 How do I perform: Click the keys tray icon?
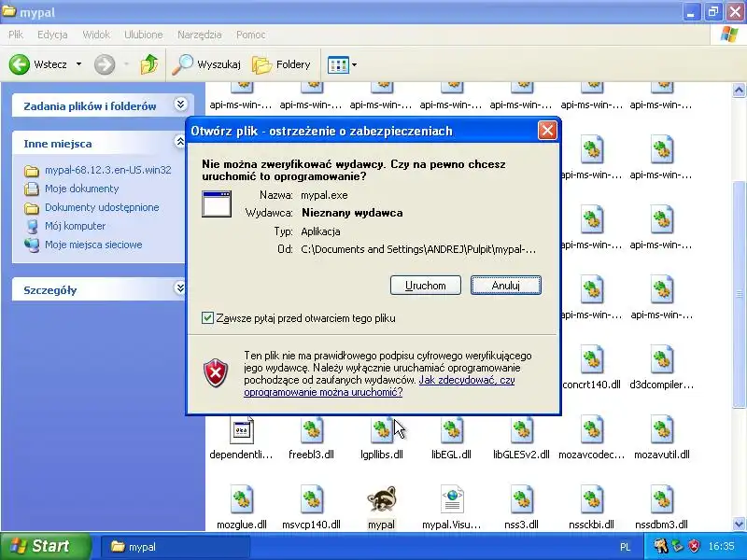point(661,546)
